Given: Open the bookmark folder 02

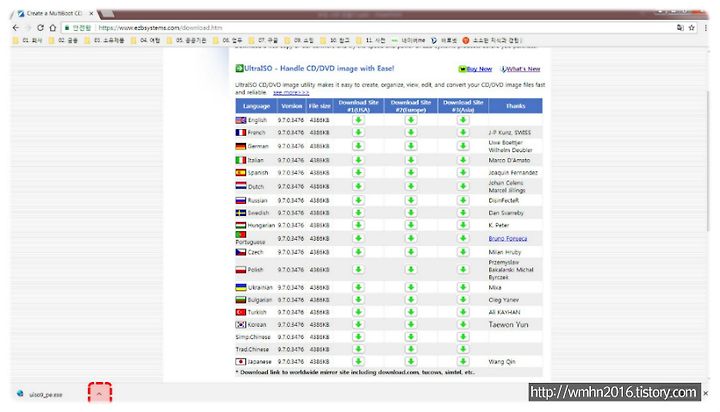Looking at the screenshot, I should 63,40.
